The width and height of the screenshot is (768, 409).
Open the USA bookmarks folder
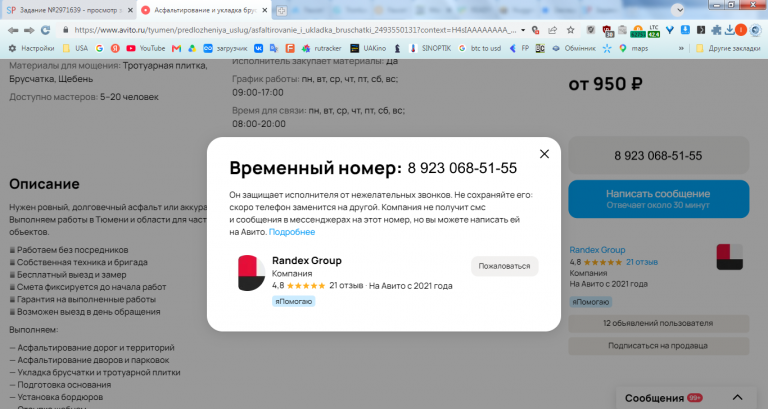[75, 48]
